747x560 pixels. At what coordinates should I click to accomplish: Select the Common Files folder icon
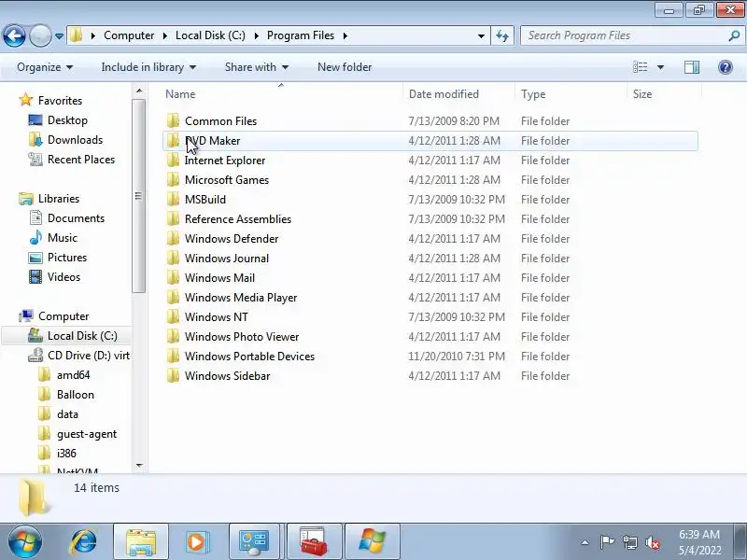pos(173,121)
